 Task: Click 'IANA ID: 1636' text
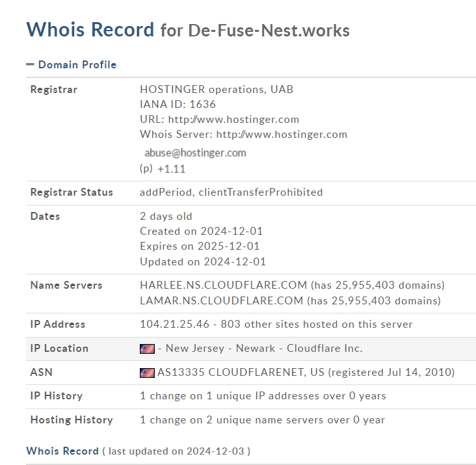pyautogui.click(x=178, y=104)
